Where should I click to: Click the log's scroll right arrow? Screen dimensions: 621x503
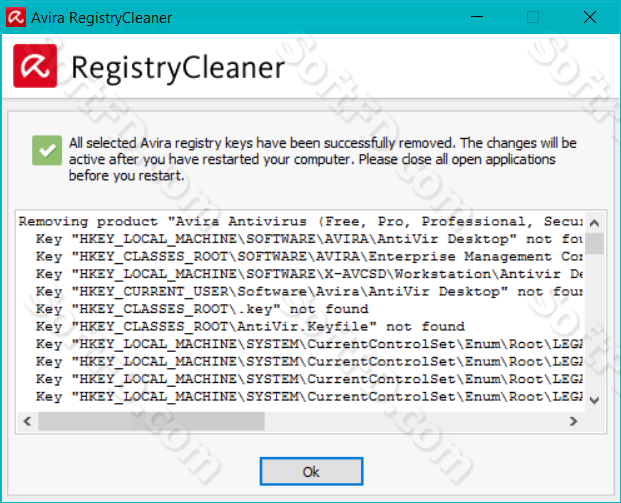[x=573, y=421]
